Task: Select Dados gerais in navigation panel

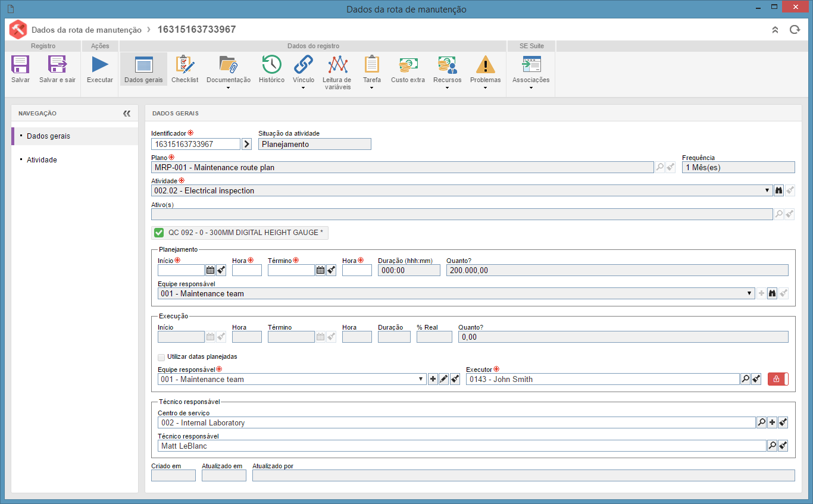Action: tap(75, 136)
